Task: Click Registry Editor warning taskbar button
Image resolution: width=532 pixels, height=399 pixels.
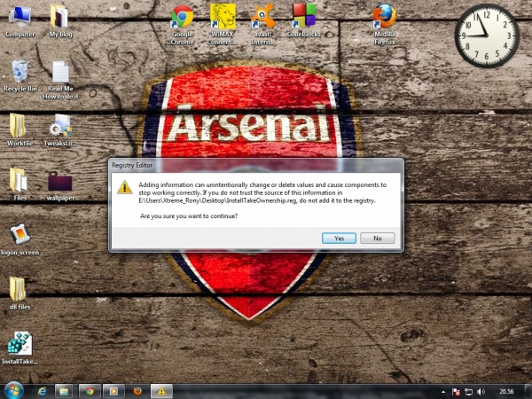Action: click(x=161, y=392)
